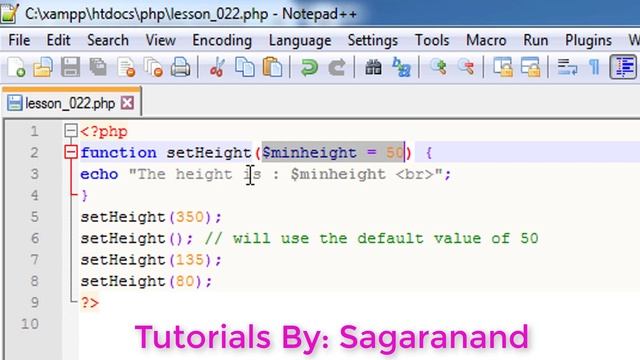This screenshot has height=360, width=640.
Task: Click line number 10 in the margin
Action: click(30, 324)
